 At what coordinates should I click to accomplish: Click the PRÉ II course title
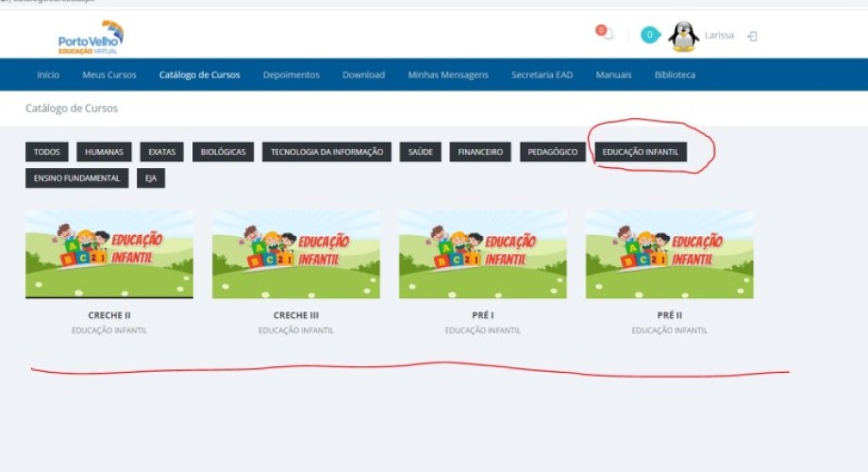click(x=670, y=315)
